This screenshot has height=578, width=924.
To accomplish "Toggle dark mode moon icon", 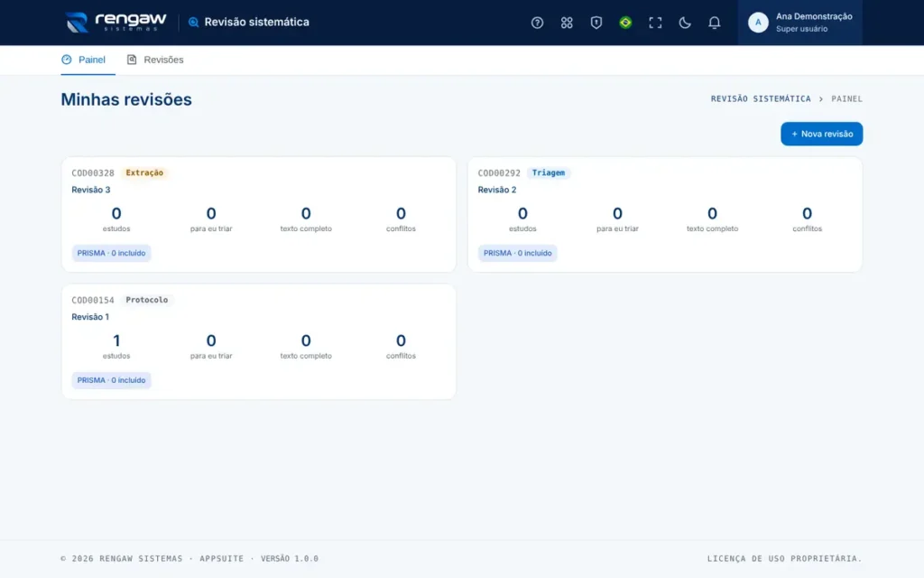I will (684, 23).
